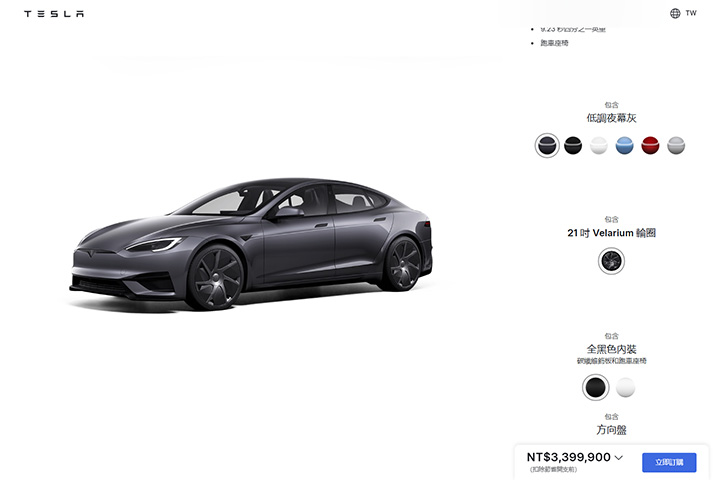The height and width of the screenshot is (480, 720).
Task: Choose the all black interior option
Action: (596, 387)
